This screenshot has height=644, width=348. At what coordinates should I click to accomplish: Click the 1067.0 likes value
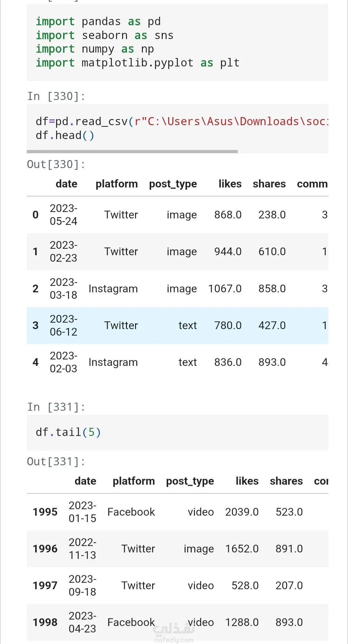225,289
